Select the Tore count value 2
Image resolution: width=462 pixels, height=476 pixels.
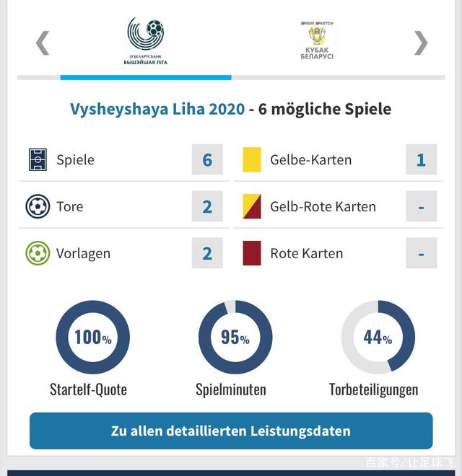click(207, 206)
